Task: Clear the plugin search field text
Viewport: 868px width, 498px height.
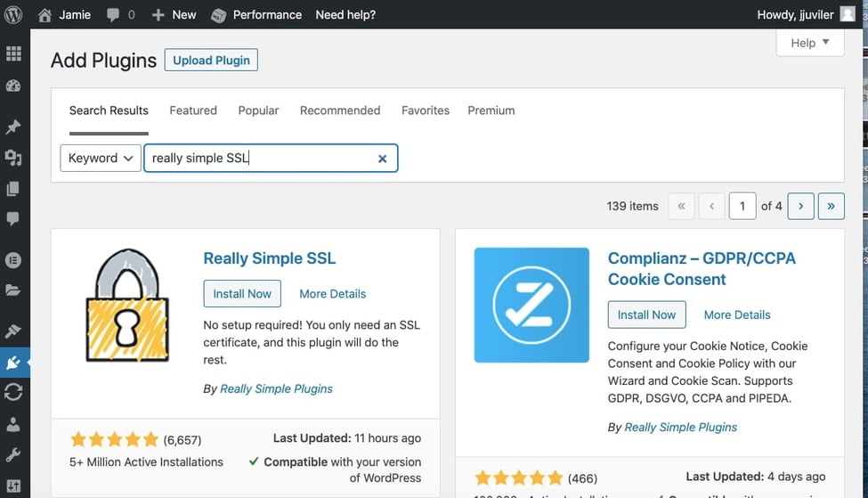Action: click(382, 159)
